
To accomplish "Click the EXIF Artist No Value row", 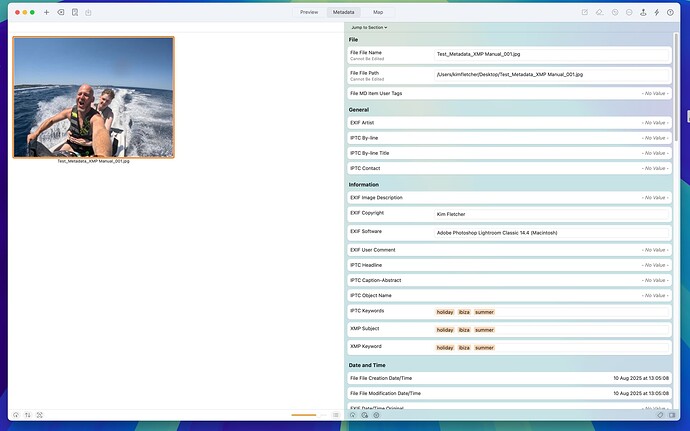I will click(x=509, y=123).
